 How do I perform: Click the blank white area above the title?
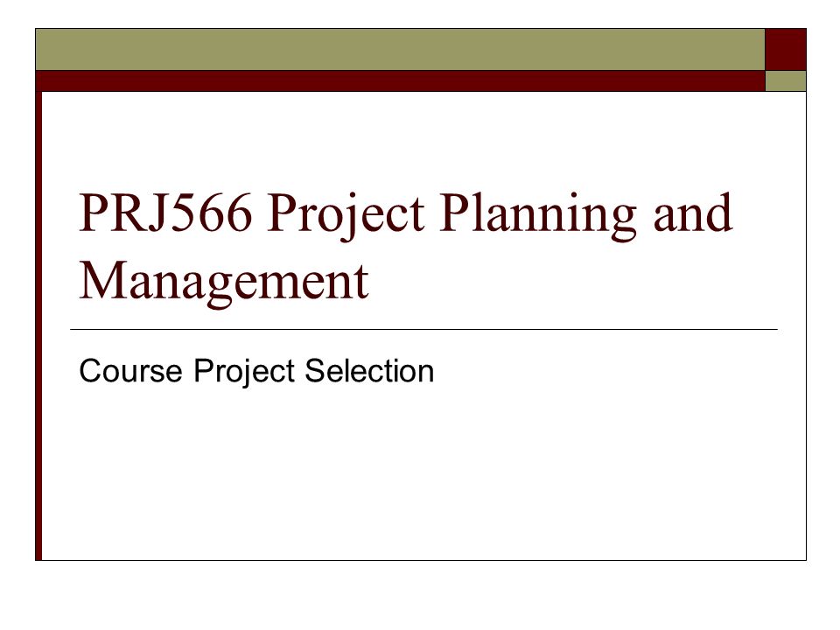click(x=423, y=139)
